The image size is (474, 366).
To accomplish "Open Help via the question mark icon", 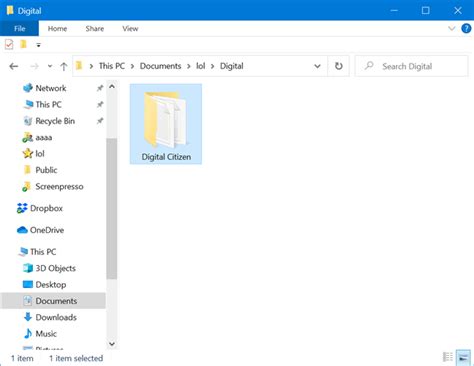I will tap(466, 28).
